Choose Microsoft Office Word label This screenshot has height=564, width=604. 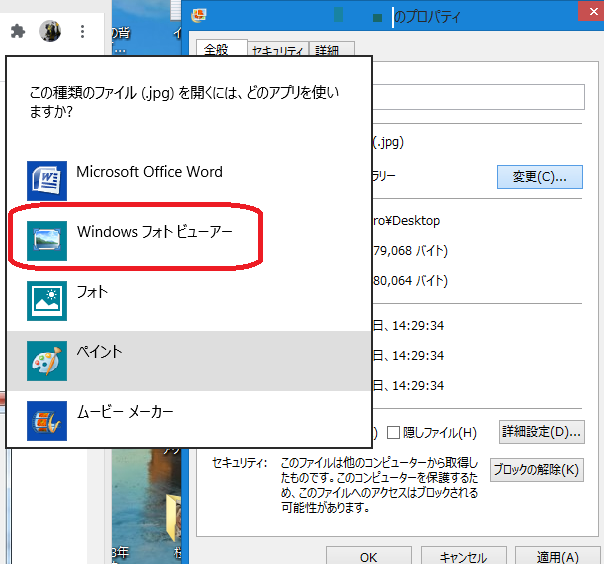coord(149,172)
